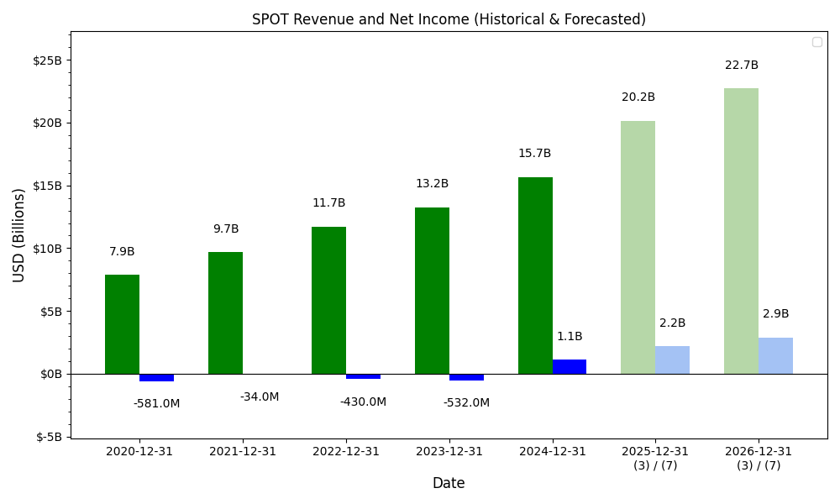
Task: Click the '-581.0M' net income label
Action: tap(156, 403)
